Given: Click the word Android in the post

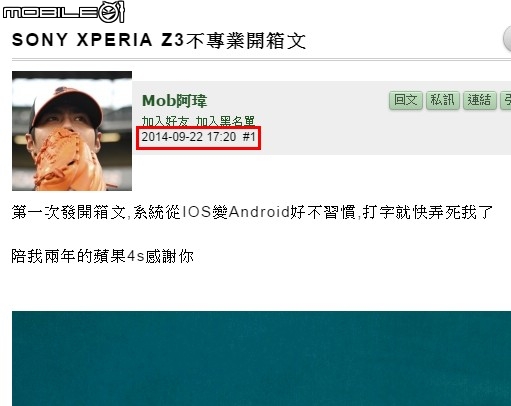Looking at the screenshot, I should click(x=259, y=212).
